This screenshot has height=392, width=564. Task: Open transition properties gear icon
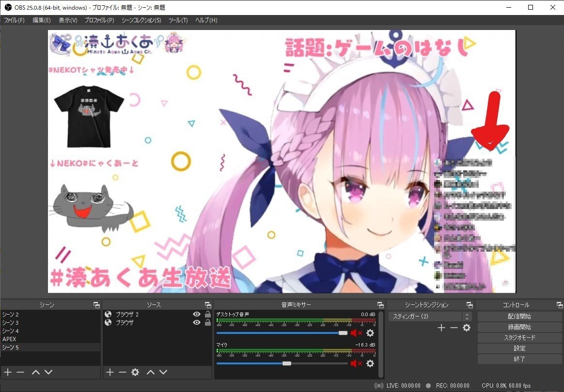(x=467, y=328)
